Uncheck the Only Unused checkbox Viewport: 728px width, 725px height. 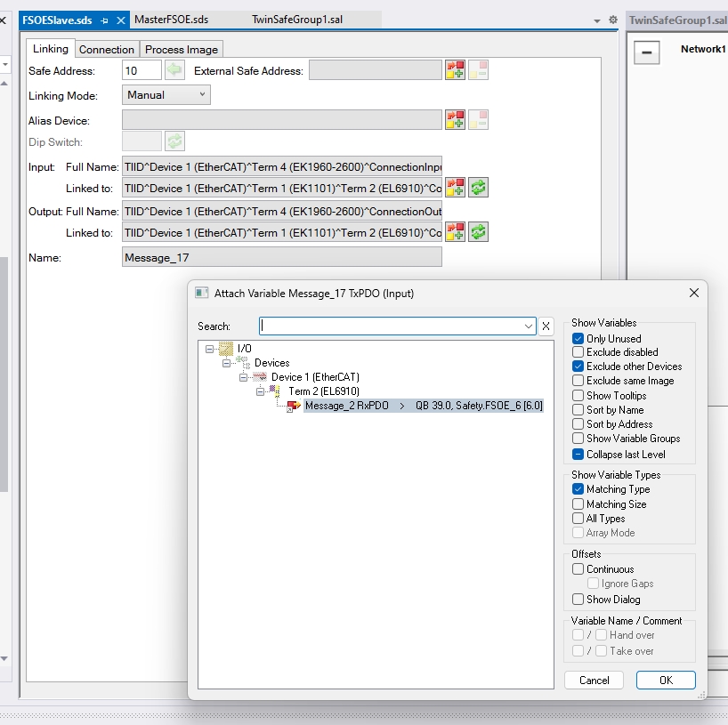click(x=578, y=339)
